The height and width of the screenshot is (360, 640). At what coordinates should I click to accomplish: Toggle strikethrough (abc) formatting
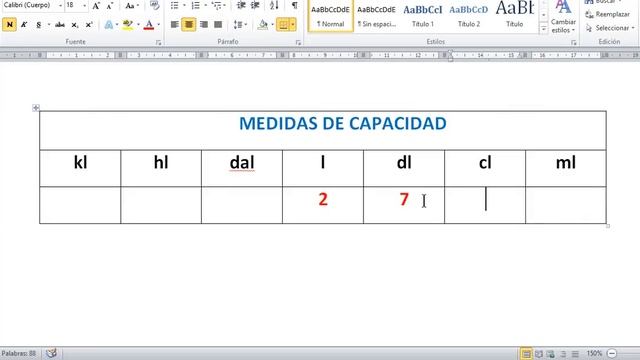(x=60, y=25)
